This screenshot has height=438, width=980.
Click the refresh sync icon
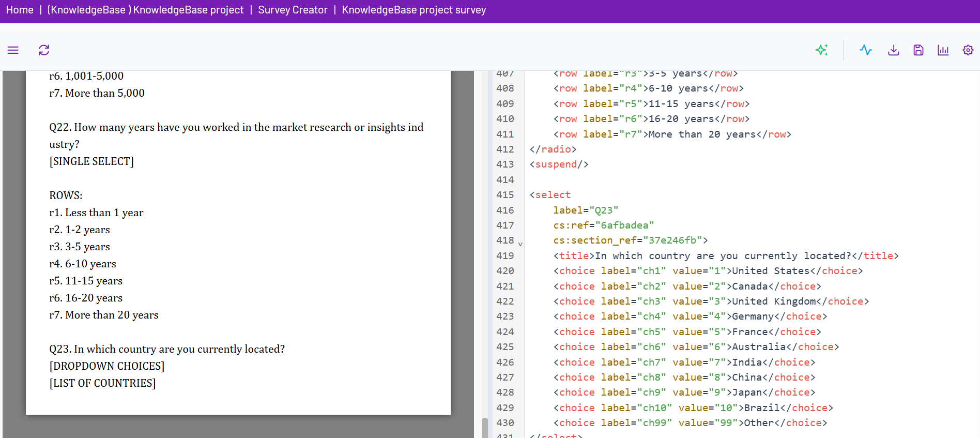pos(44,50)
